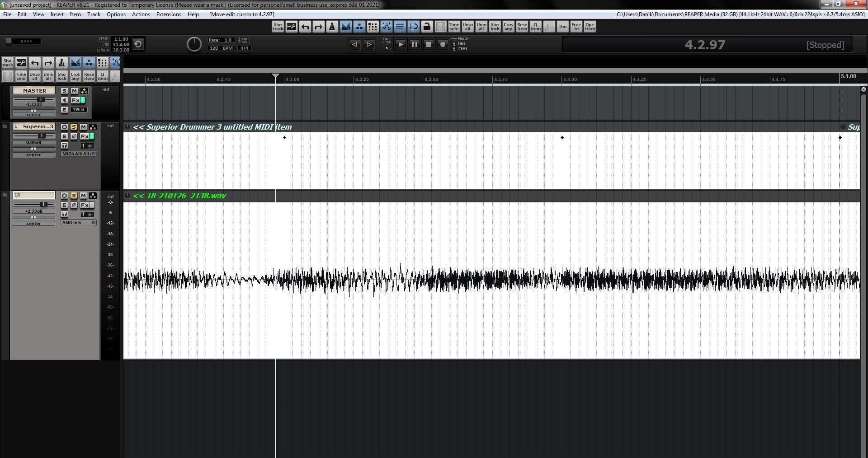Open the Extensions menu

point(169,14)
